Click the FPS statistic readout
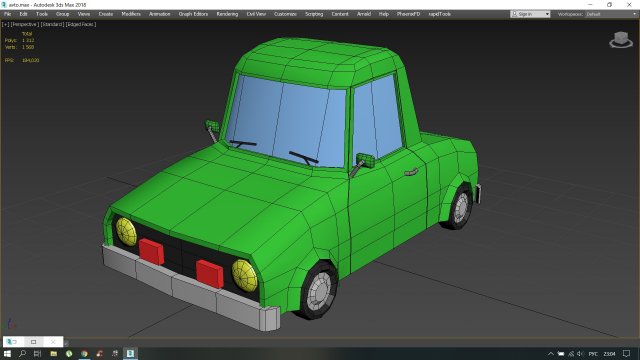This screenshot has height=360, width=640. point(22,60)
